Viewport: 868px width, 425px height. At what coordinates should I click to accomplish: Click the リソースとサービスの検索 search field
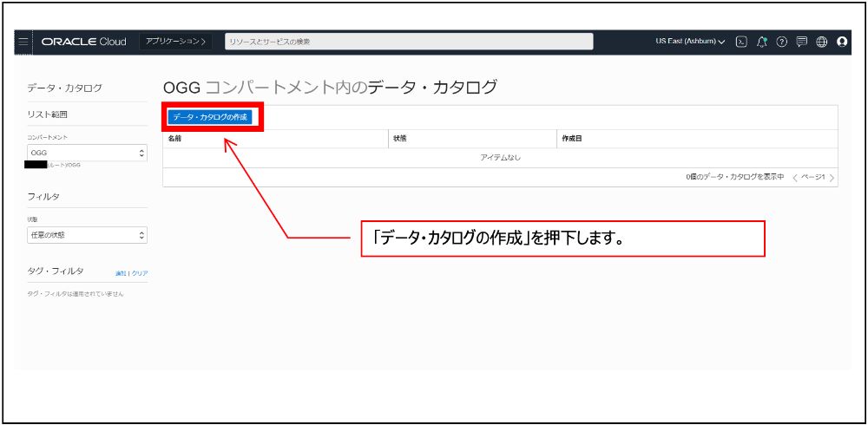(409, 42)
